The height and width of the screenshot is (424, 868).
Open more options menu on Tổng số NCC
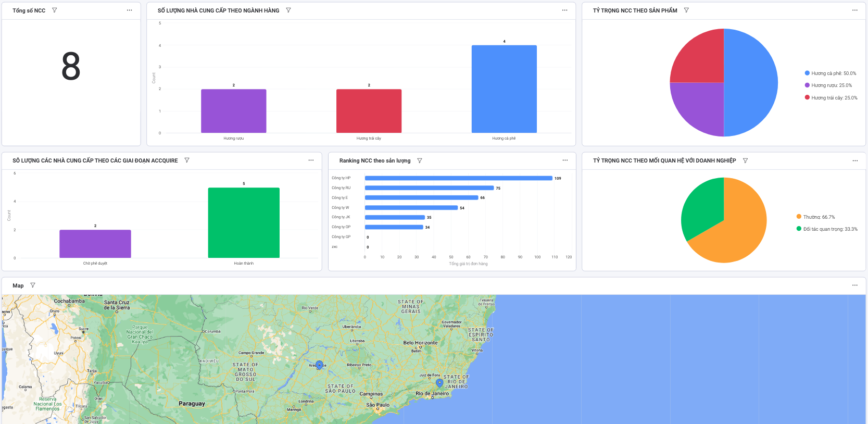(129, 10)
